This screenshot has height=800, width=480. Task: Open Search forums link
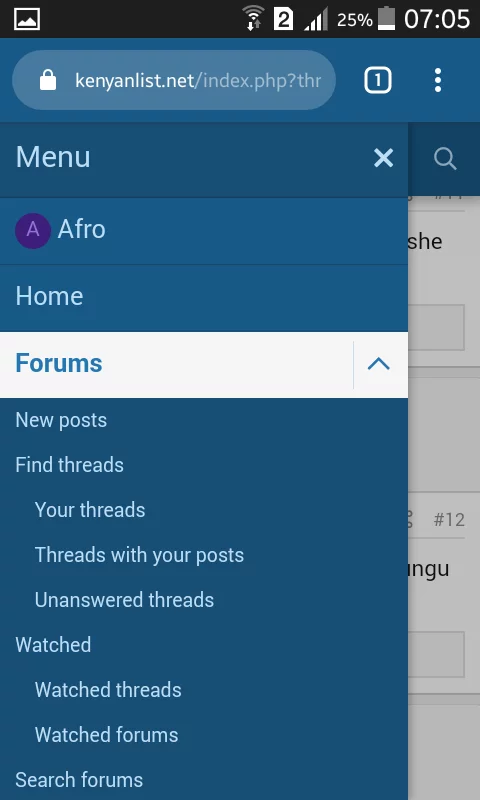(79, 780)
